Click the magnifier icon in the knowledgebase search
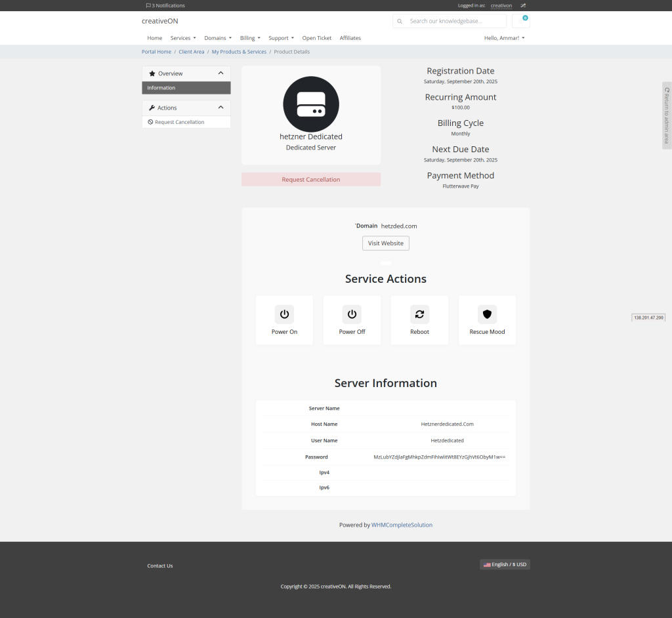 [x=400, y=21]
